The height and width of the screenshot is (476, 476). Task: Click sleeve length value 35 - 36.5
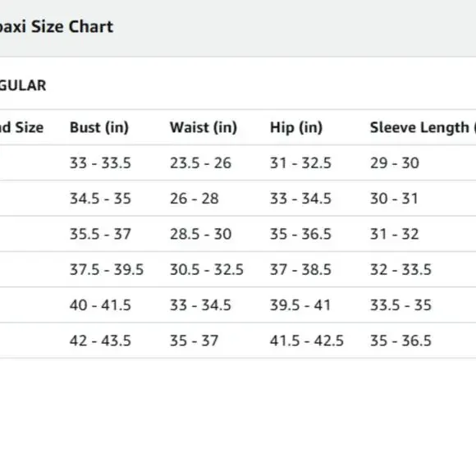[x=400, y=341]
